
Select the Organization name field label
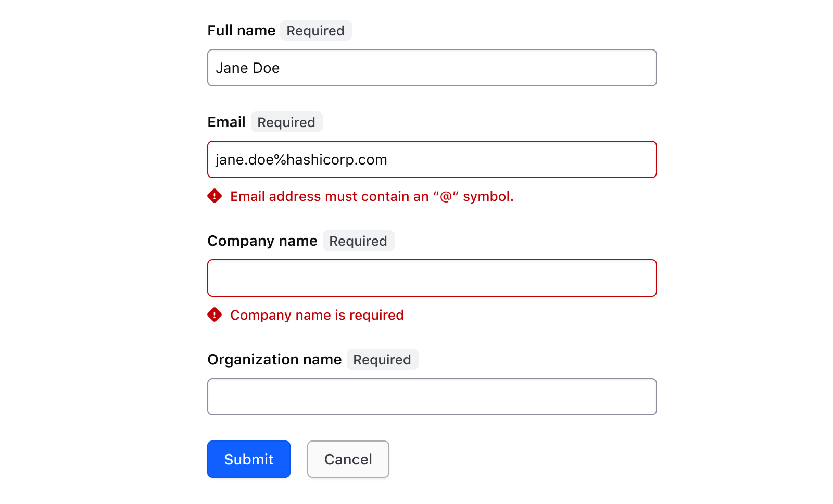point(274,359)
